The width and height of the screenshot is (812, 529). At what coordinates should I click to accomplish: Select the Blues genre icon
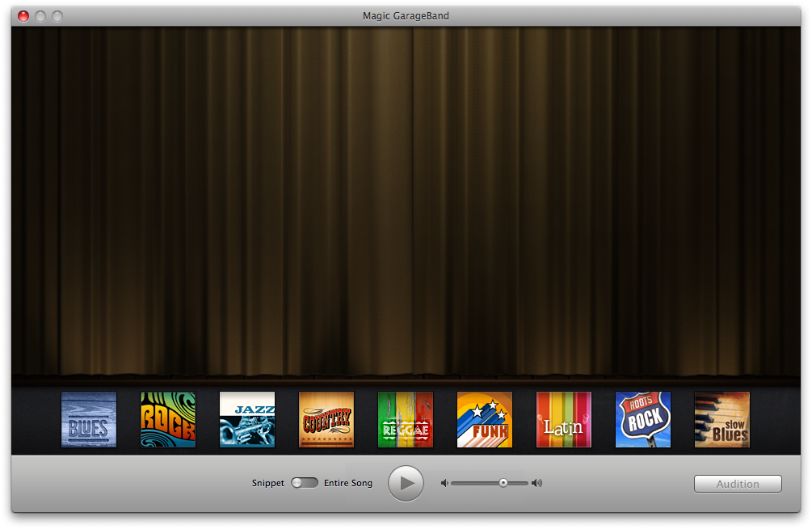89,419
